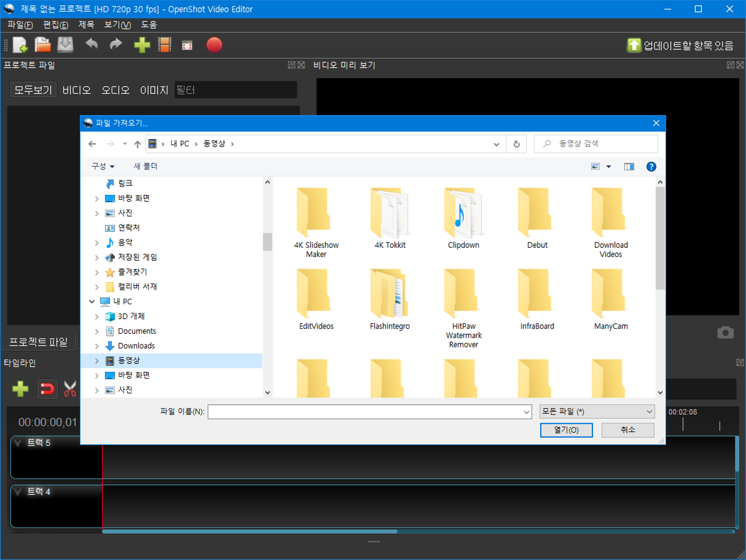Viewport: 746px width, 560px height.
Task: Click the 동영상 검색 search box
Action: click(596, 144)
